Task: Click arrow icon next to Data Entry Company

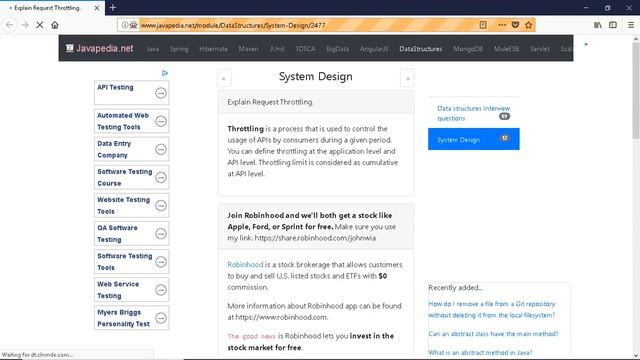Action: [x=161, y=149]
